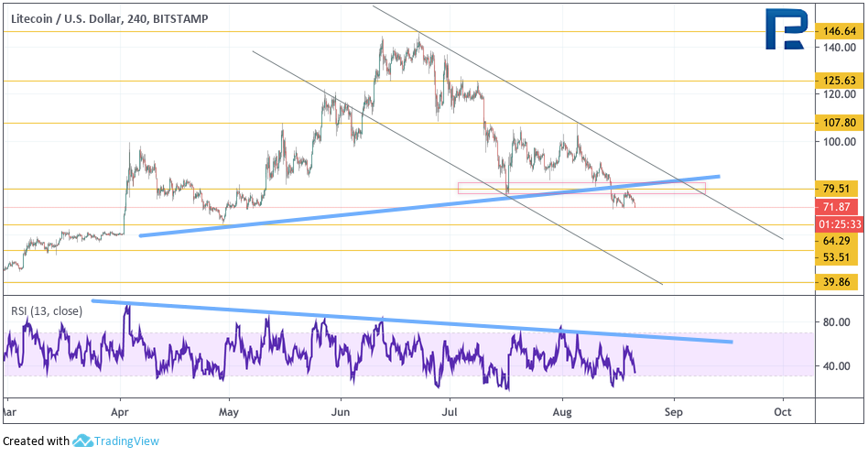Image resolution: width=868 pixels, height=457 pixels.
Task: Click the Sep marker on time axis
Action: click(674, 412)
